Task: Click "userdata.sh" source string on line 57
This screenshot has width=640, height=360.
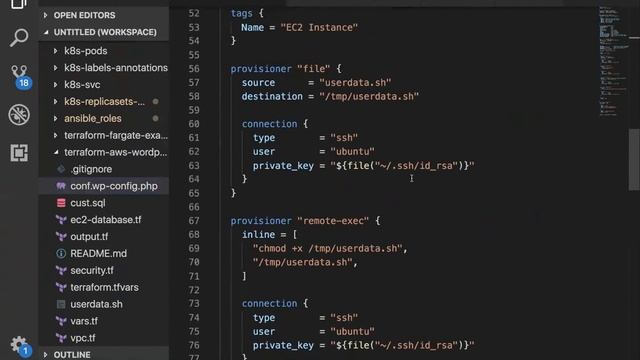Action: [355, 82]
